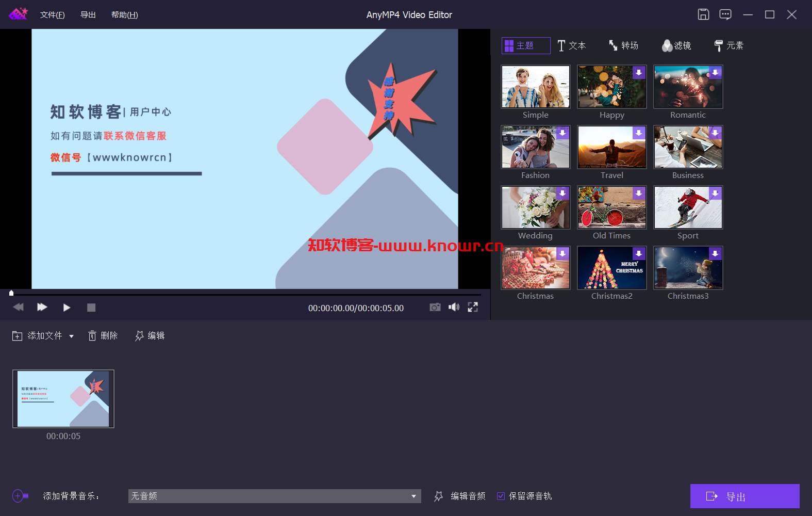Switch to the 转场 transitions tab
The image size is (812, 516).
click(624, 45)
